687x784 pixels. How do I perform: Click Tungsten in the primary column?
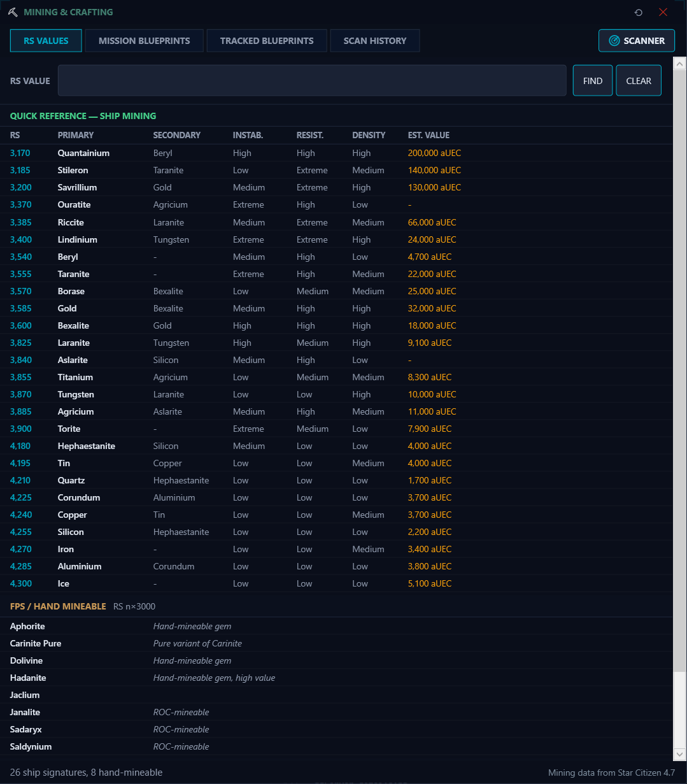(76, 394)
